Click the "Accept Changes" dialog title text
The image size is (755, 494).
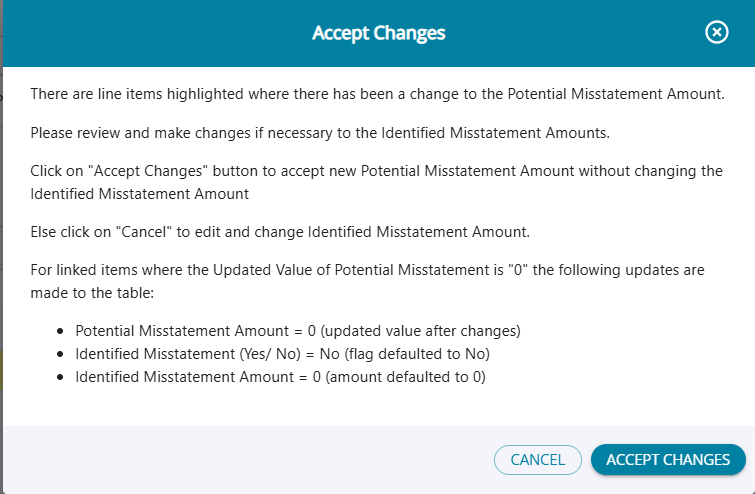click(378, 33)
